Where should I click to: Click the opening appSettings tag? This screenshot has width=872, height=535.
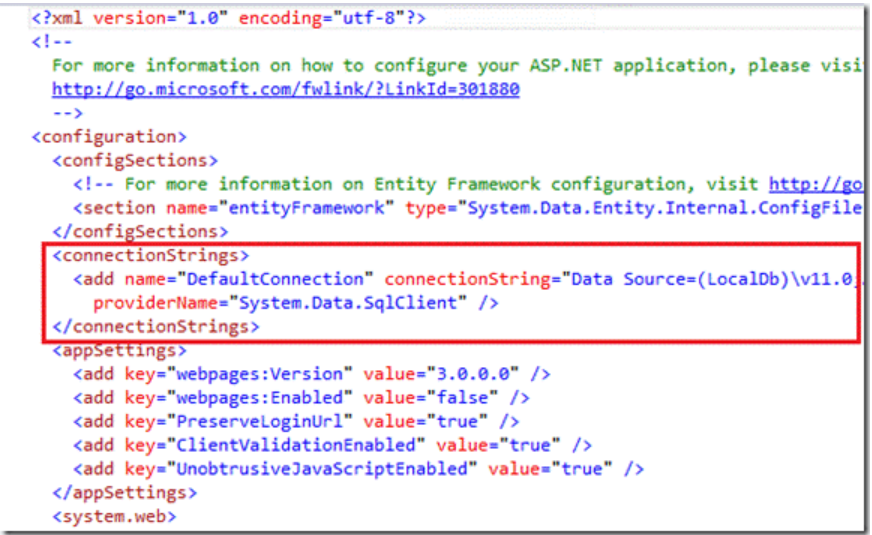coord(119,350)
